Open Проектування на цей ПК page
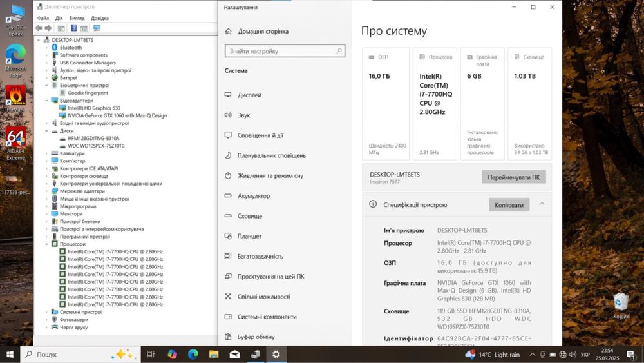 [x=270, y=276]
